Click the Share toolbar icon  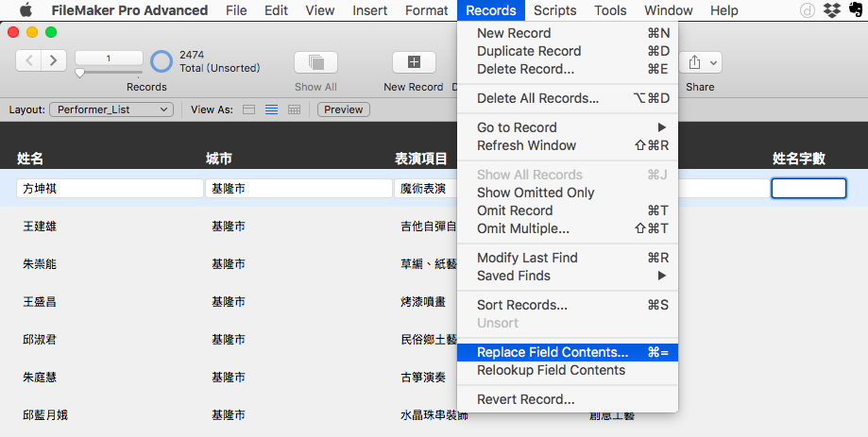pos(700,62)
